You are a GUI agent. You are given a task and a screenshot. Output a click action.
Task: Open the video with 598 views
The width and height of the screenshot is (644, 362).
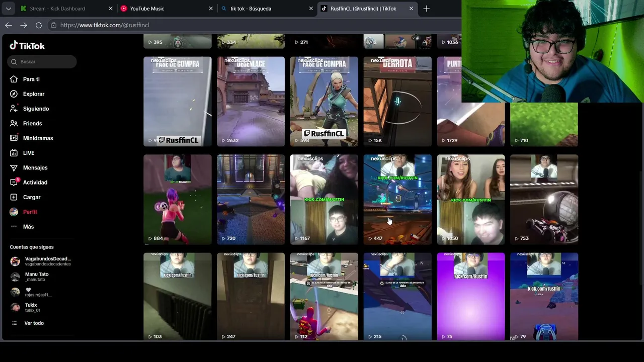(x=324, y=102)
